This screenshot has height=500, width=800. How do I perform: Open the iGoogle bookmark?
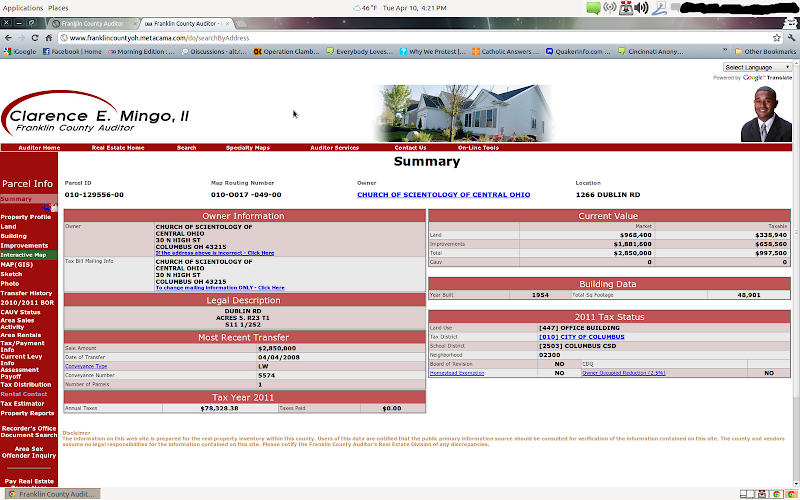pyautogui.click(x=20, y=52)
